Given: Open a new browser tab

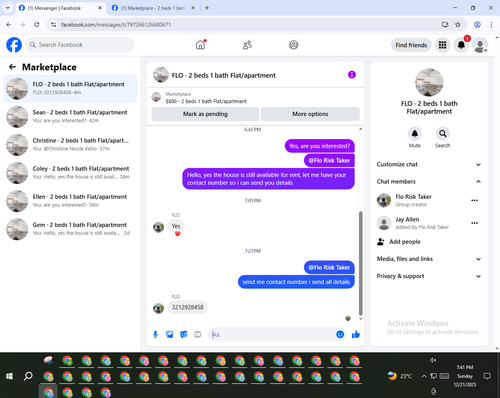Looking at the screenshot, I should (x=207, y=8).
